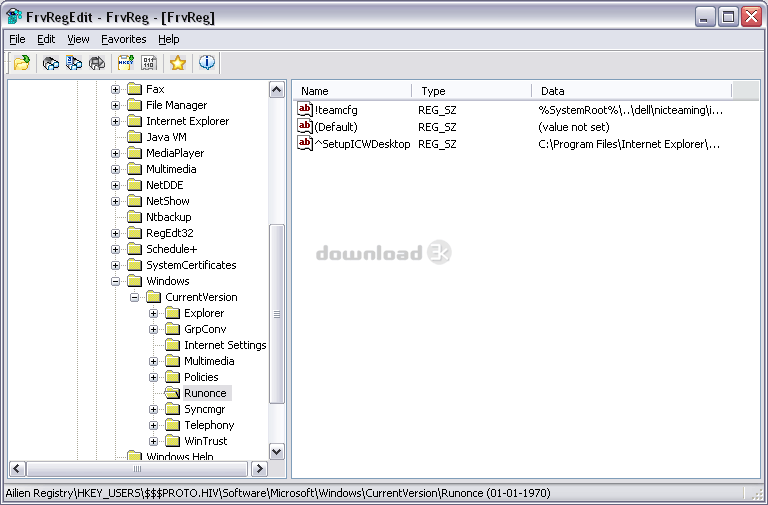The image size is (768, 505).
Task: Expand the NetDDE key
Action: pos(115,185)
